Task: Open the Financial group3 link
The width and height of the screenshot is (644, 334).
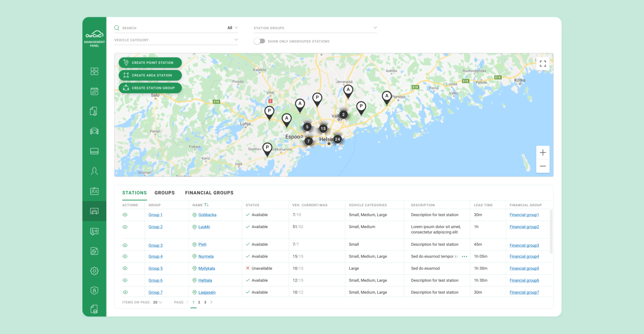Action: click(x=524, y=245)
